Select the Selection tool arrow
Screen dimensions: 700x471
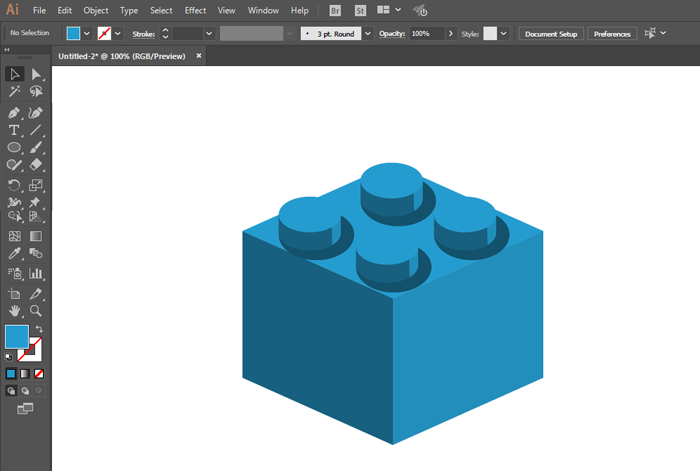[x=14, y=74]
